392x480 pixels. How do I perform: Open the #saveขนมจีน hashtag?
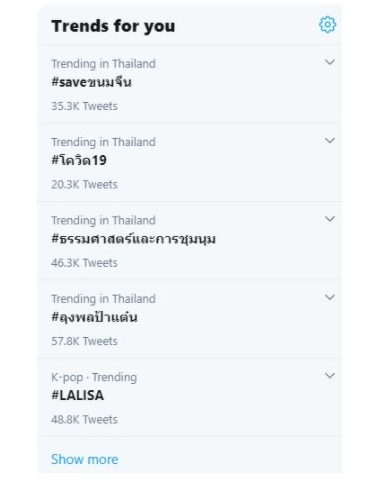(x=91, y=82)
